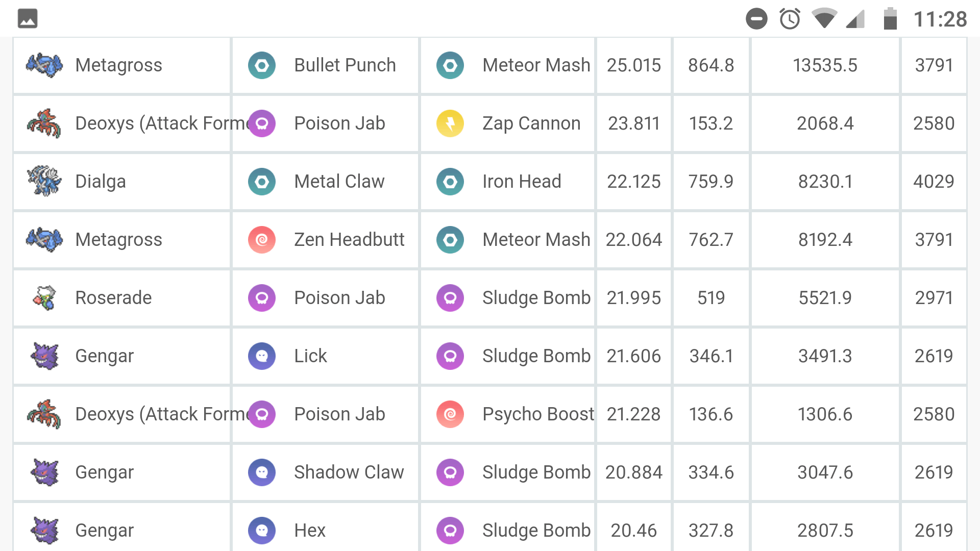
Task: Tap the Roserade sprite icon
Action: coord(44,297)
